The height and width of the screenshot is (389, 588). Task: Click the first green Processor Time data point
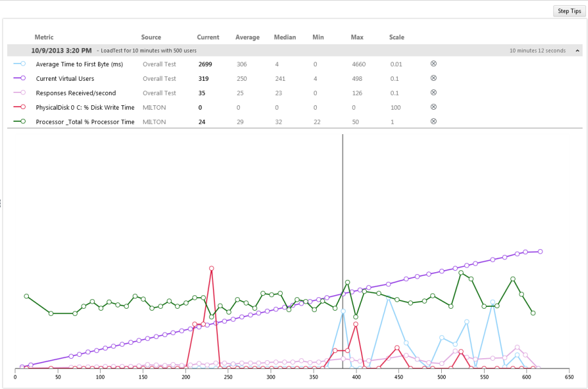[x=26, y=297]
